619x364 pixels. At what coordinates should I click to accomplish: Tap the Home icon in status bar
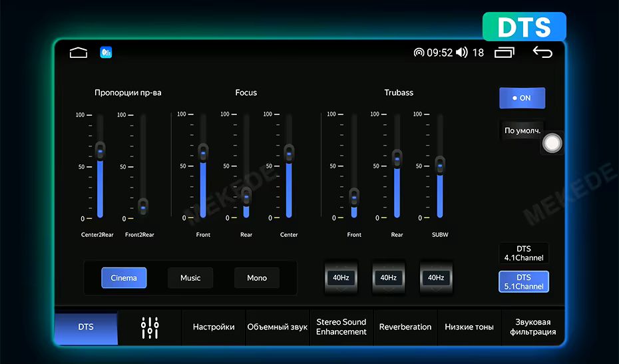tap(79, 53)
